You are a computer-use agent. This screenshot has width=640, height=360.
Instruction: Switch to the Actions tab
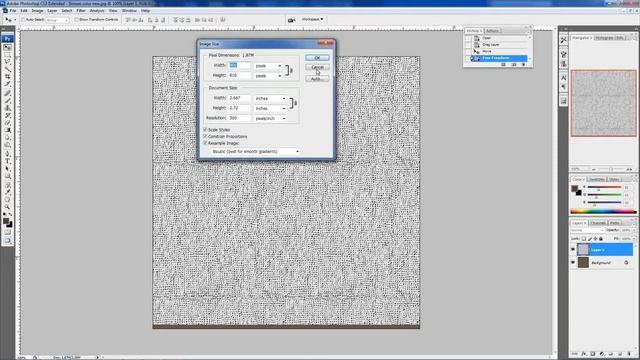click(x=492, y=31)
